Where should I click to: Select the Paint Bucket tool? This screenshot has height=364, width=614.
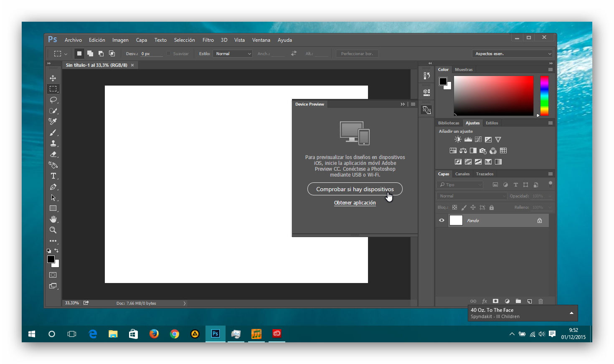[53, 165]
